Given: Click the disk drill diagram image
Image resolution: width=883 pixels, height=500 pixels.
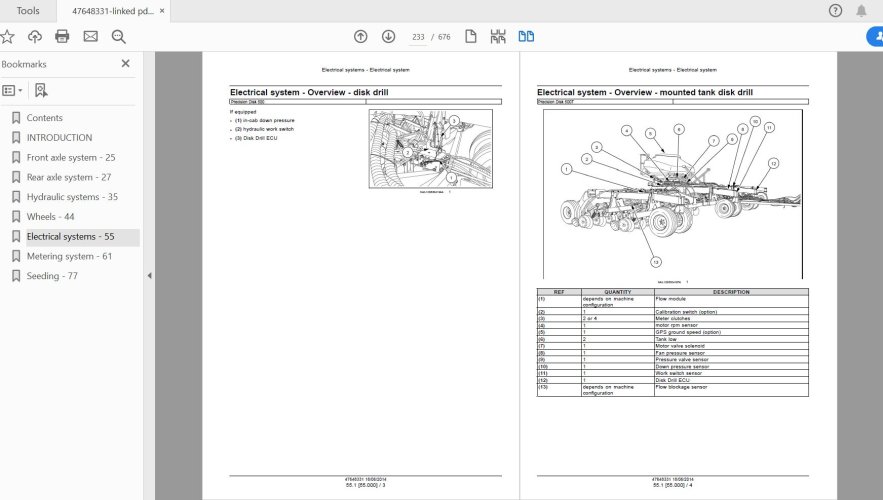Looking at the screenshot, I should point(431,149).
